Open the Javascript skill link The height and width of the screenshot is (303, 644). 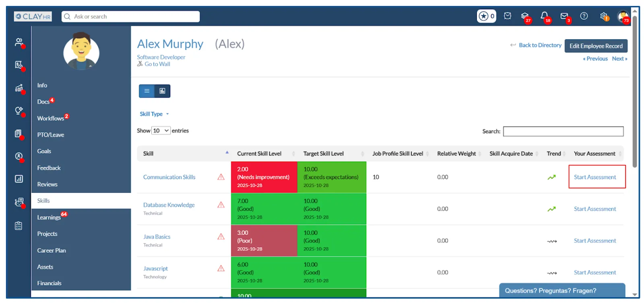pyautogui.click(x=155, y=268)
